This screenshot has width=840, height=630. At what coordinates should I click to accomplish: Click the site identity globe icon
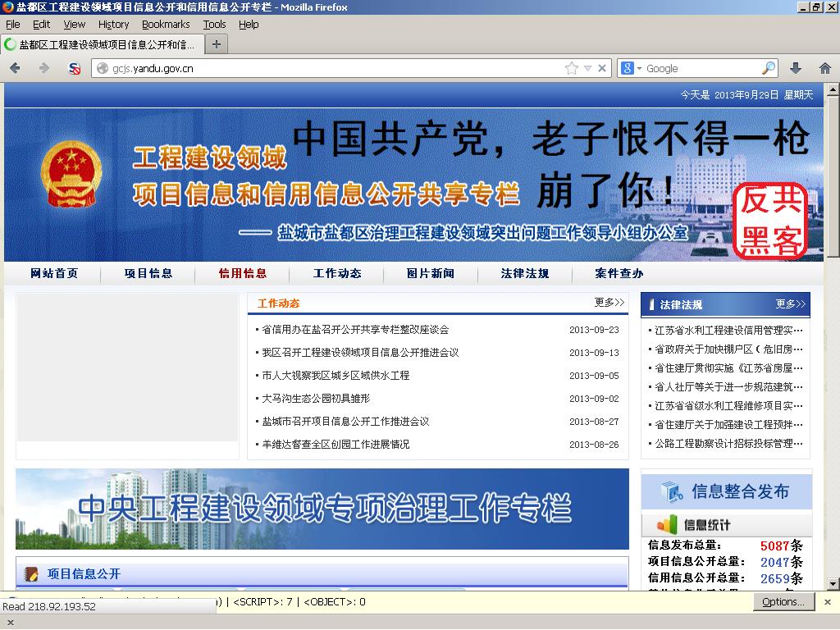tap(103, 68)
